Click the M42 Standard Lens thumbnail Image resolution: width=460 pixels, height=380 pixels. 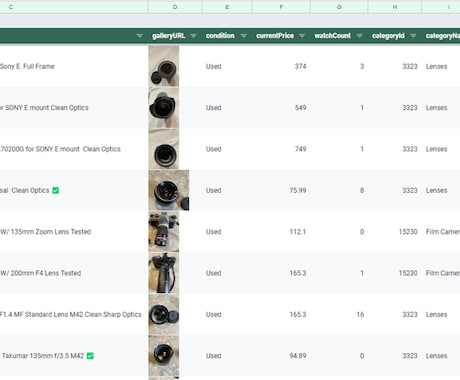coord(164,314)
